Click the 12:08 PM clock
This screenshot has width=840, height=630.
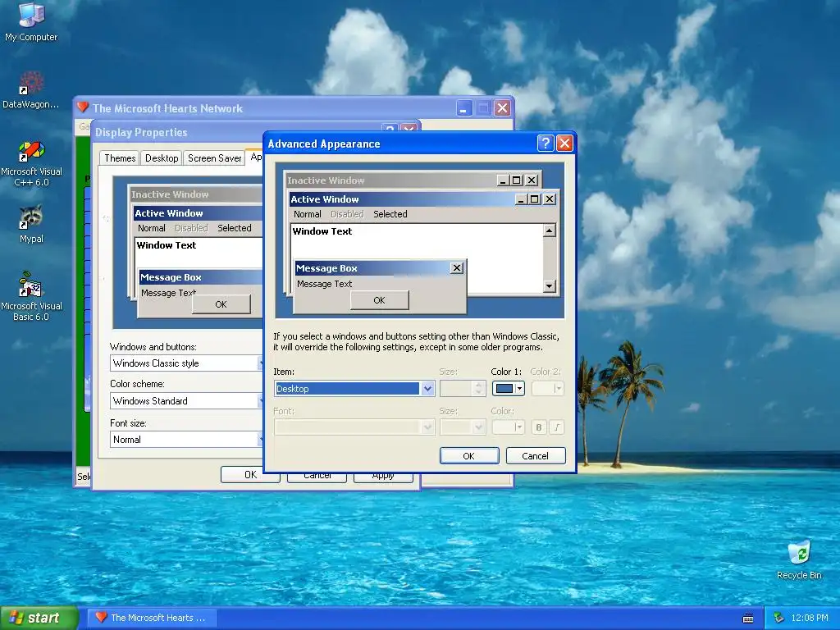click(810, 618)
